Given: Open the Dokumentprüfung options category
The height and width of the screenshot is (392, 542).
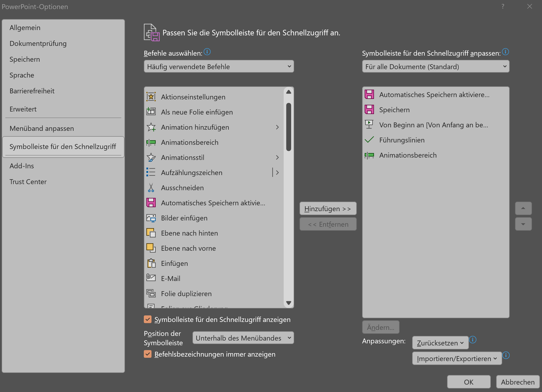Looking at the screenshot, I should [x=63, y=44].
